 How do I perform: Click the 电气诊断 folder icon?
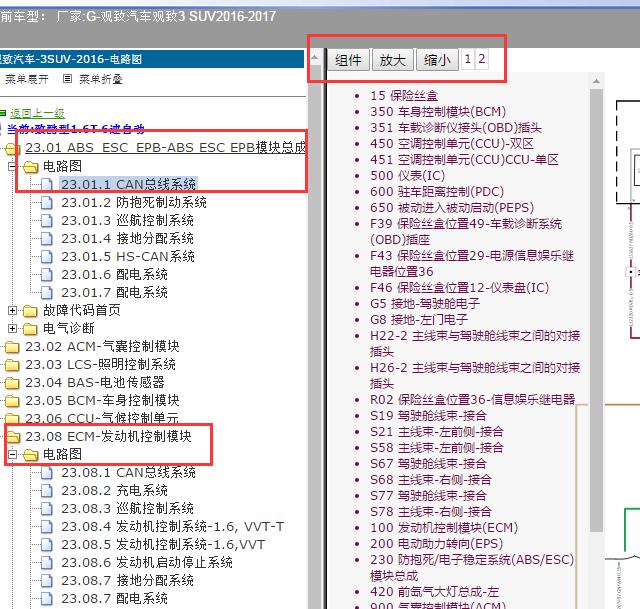click(x=30, y=329)
